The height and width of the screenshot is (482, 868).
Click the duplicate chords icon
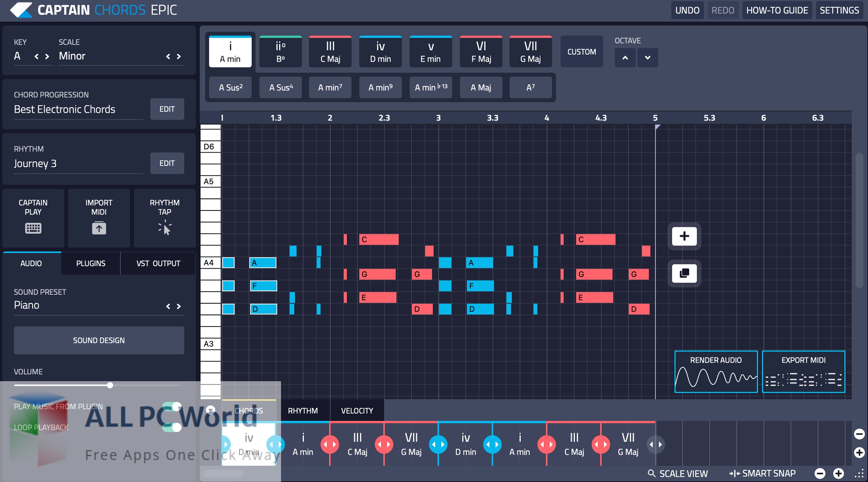[684, 273]
